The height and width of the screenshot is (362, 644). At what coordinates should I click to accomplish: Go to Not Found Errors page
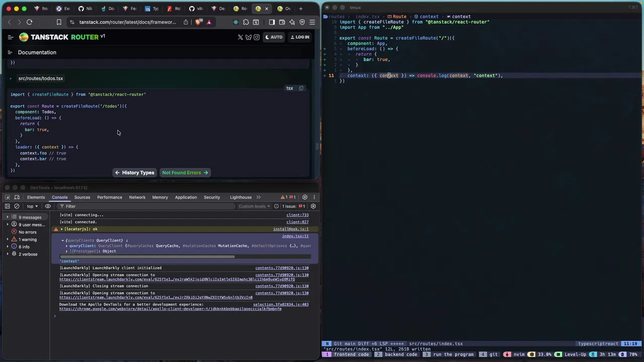(x=185, y=172)
